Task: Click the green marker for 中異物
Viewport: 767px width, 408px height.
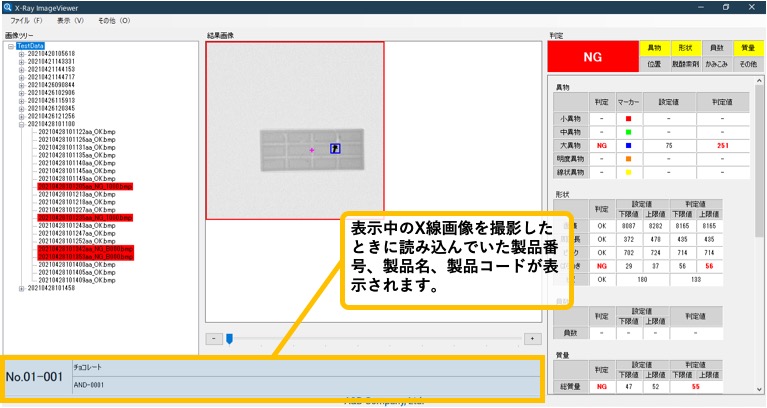Action: 628,131
